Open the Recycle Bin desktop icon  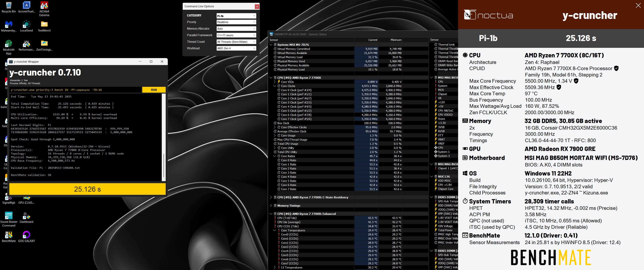8,7
